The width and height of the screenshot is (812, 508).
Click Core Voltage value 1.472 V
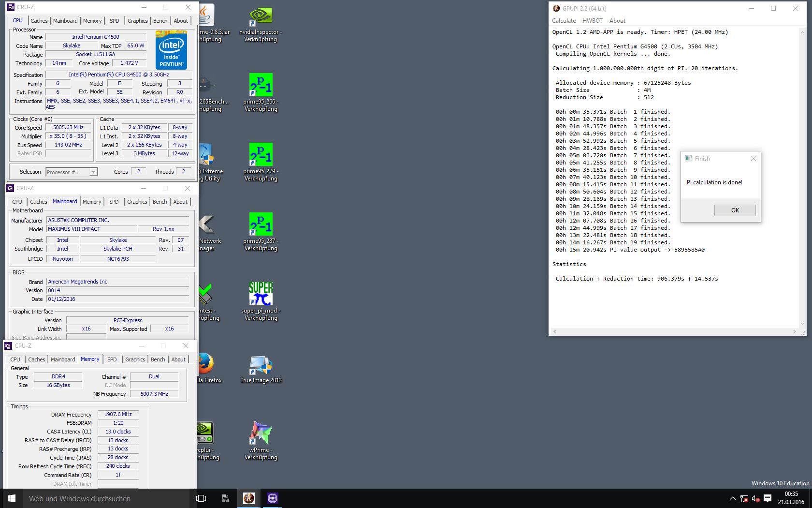129,63
